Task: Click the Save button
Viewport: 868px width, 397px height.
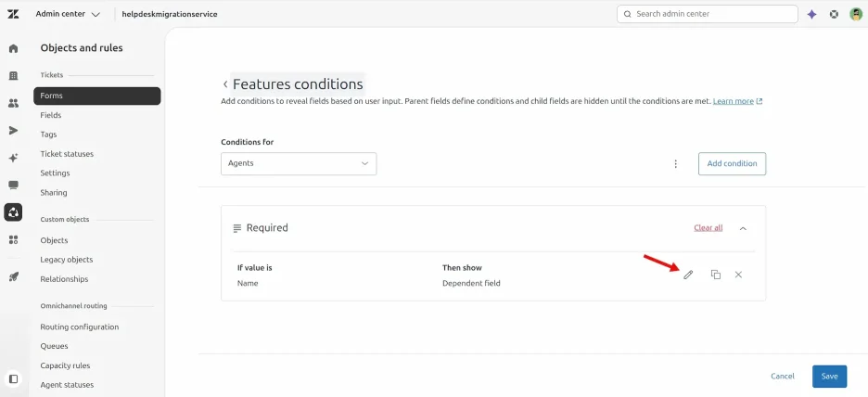Action: 829,377
